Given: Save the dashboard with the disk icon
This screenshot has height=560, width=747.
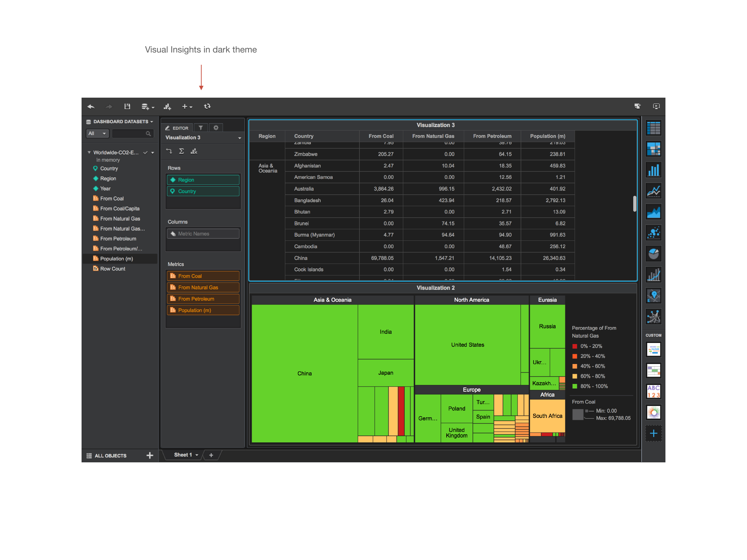Looking at the screenshot, I should 127,106.
